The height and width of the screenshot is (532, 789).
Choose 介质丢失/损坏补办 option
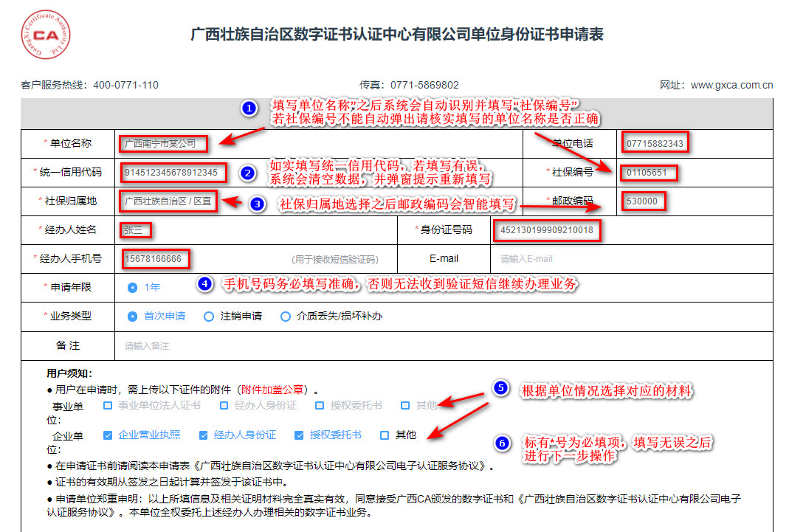point(286,317)
